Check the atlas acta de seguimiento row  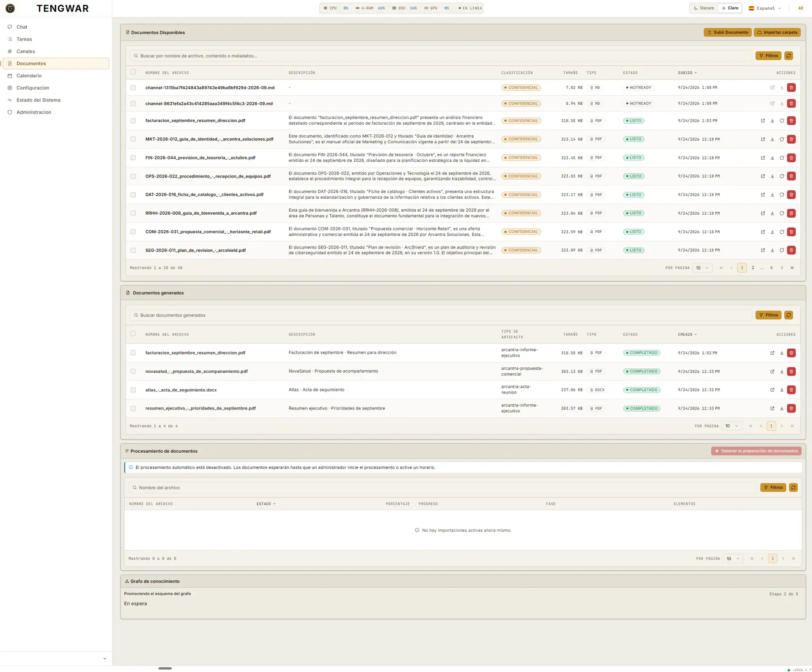(x=133, y=390)
